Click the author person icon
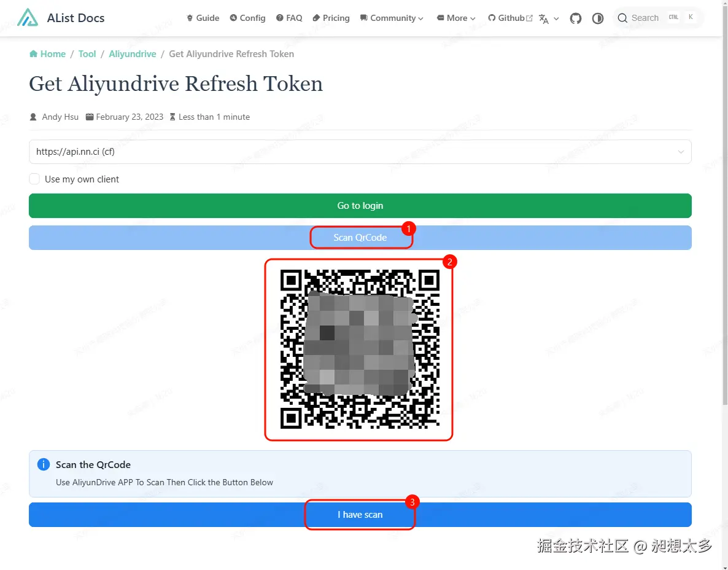Image resolution: width=728 pixels, height=570 pixels. 33,117
